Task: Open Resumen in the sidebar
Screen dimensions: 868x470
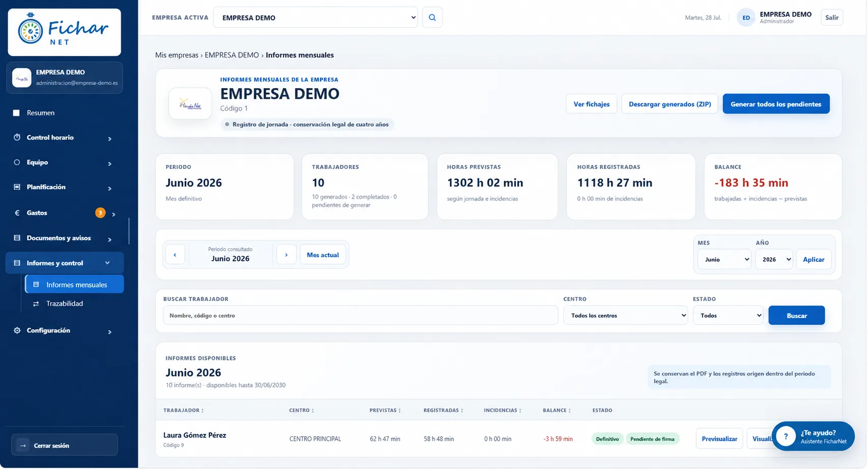Action: point(65,113)
